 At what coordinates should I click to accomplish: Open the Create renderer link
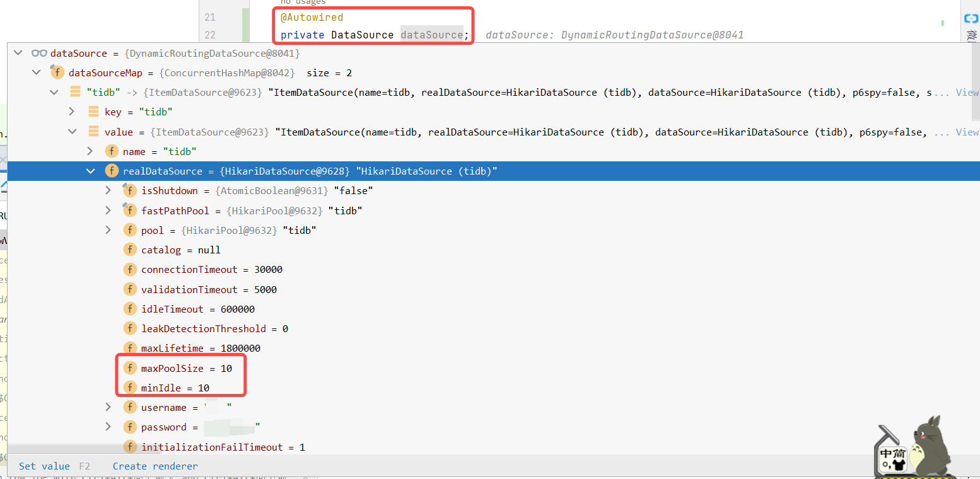155,466
